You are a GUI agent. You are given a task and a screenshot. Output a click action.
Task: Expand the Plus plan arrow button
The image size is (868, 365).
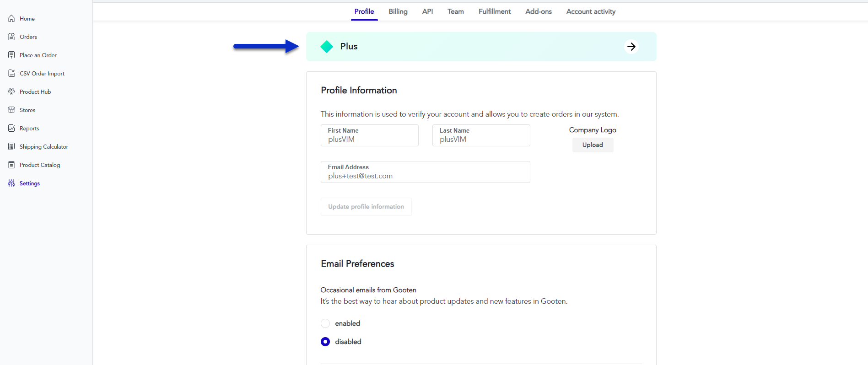click(631, 47)
